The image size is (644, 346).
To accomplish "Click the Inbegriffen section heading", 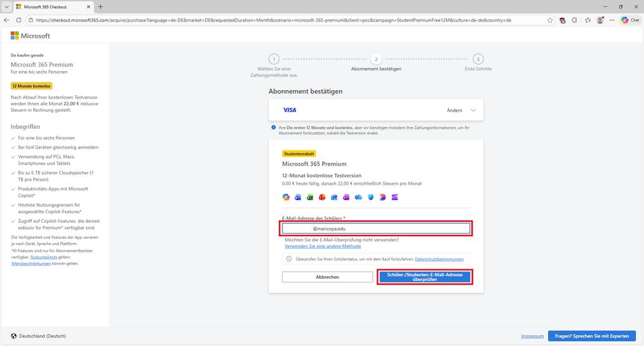I will (x=25, y=126).
